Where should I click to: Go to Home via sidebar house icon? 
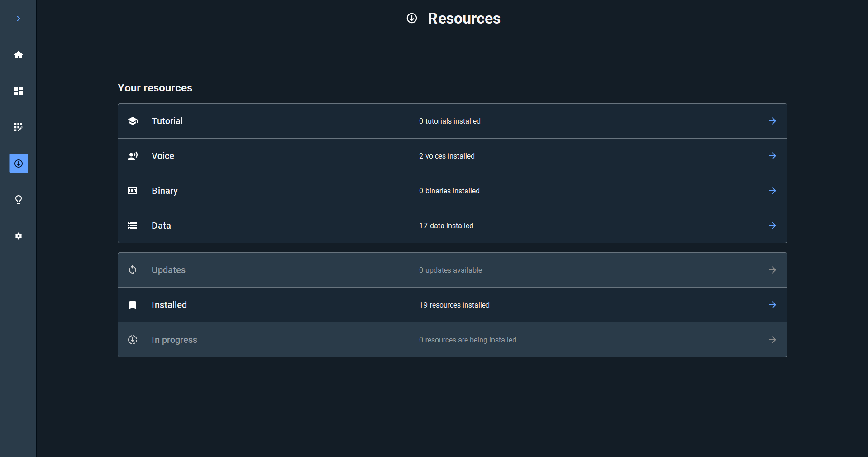19,55
